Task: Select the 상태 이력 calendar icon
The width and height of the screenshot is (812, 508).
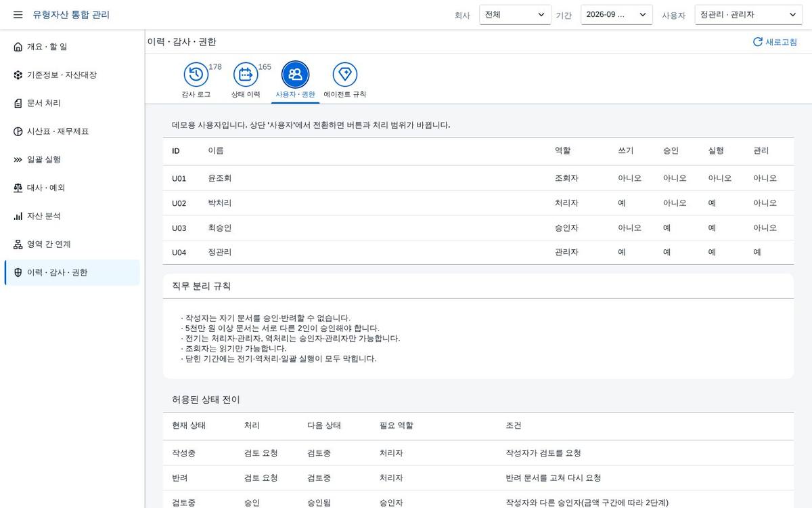Action: (246, 75)
